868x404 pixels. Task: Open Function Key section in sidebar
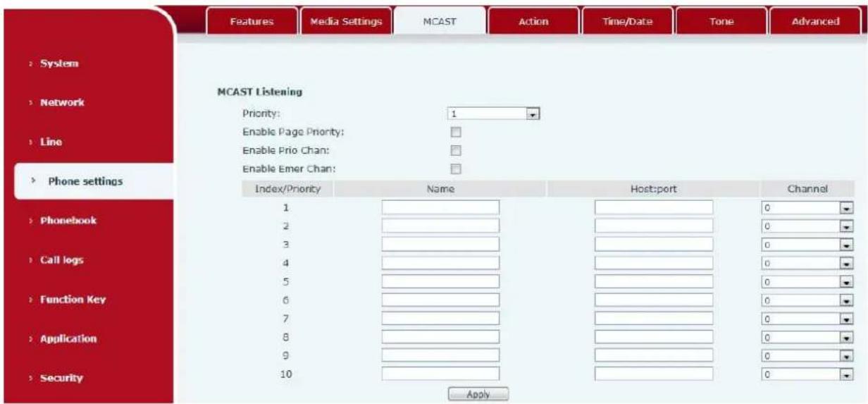click(73, 300)
